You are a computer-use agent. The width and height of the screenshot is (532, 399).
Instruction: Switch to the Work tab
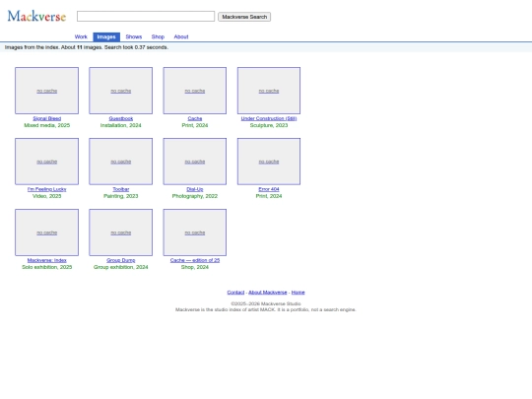pos(81,36)
